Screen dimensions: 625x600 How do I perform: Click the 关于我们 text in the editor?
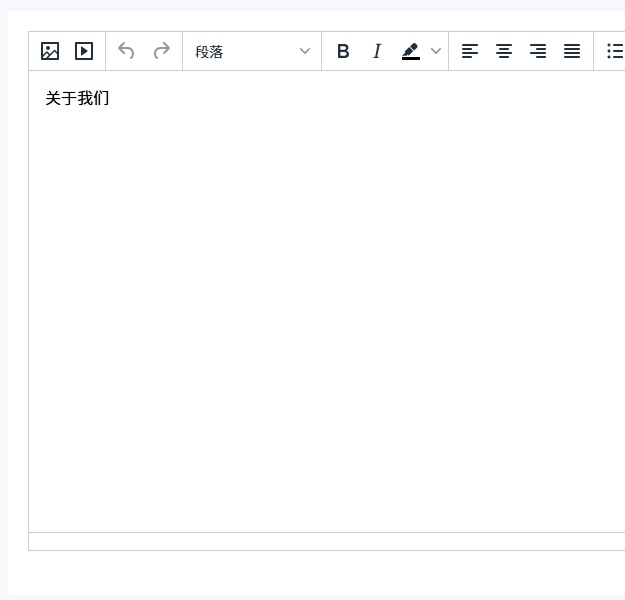pos(77,98)
